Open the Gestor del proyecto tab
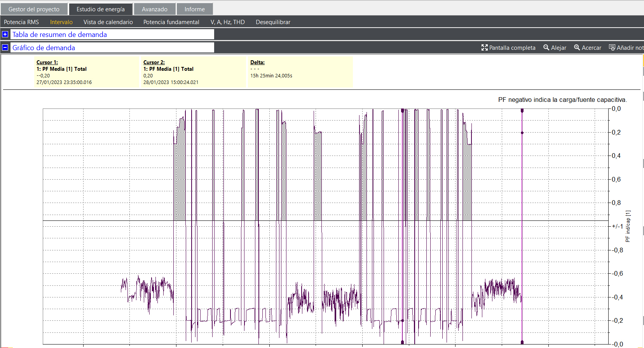 pyautogui.click(x=34, y=9)
